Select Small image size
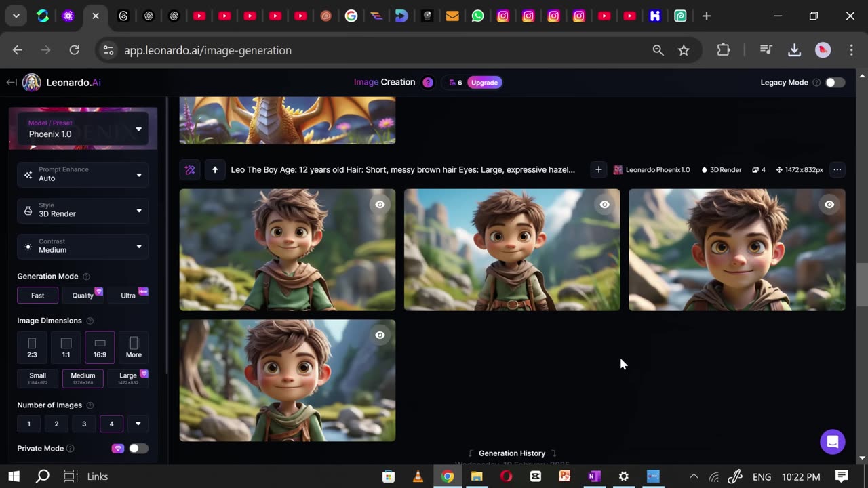868x488 pixels. pos(38,378)
